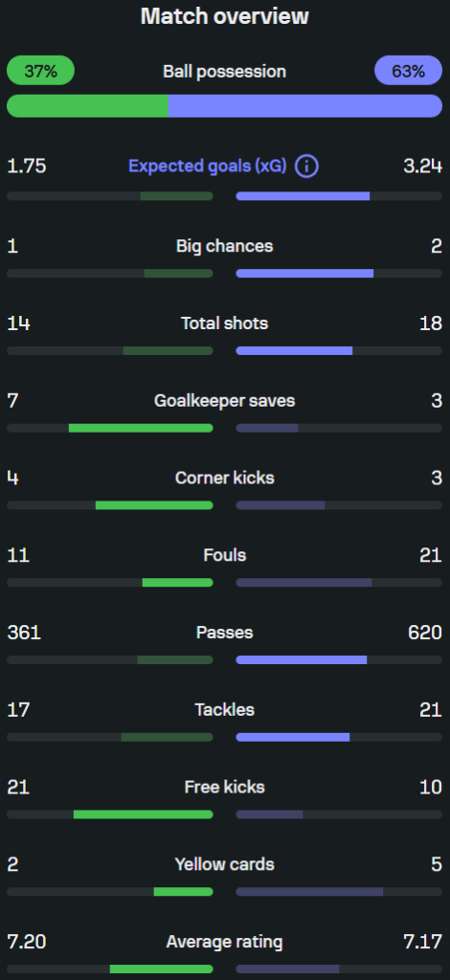Viewport: 450px width, 980px height.
Task: Click the Goalkeeper saves label
Action: (224, 401)
